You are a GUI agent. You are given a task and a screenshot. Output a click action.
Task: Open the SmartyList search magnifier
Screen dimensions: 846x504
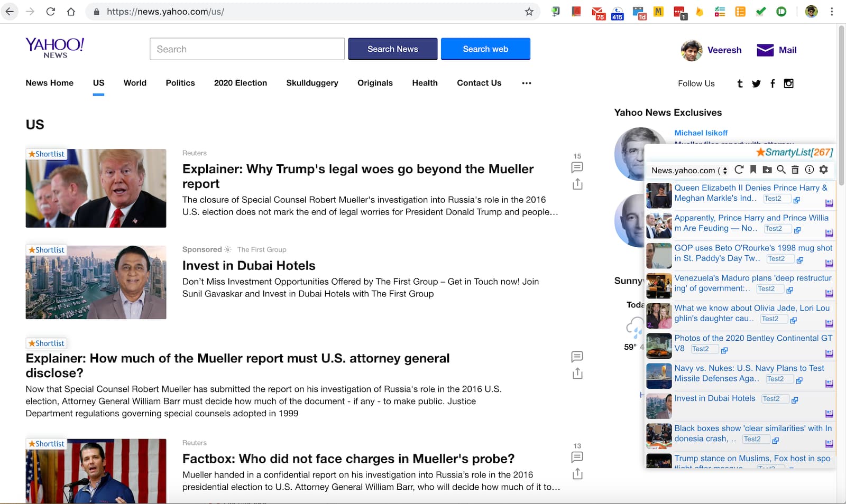(781, 170)
